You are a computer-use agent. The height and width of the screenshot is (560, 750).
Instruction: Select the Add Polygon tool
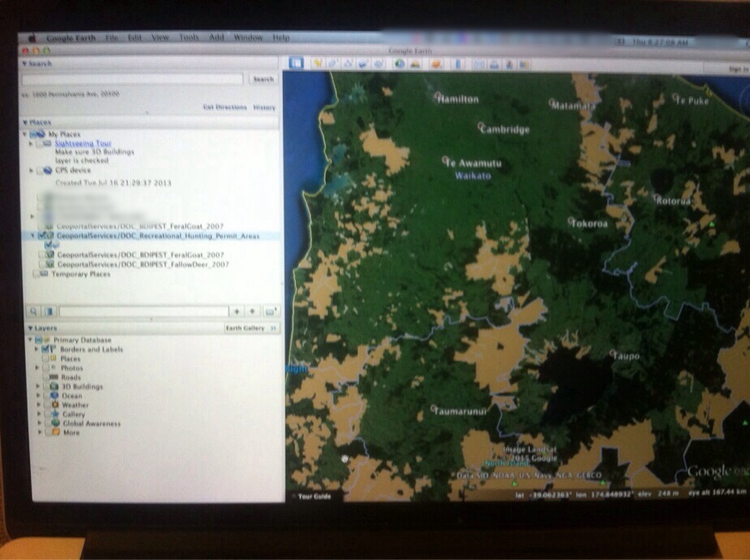pos(332,64)
